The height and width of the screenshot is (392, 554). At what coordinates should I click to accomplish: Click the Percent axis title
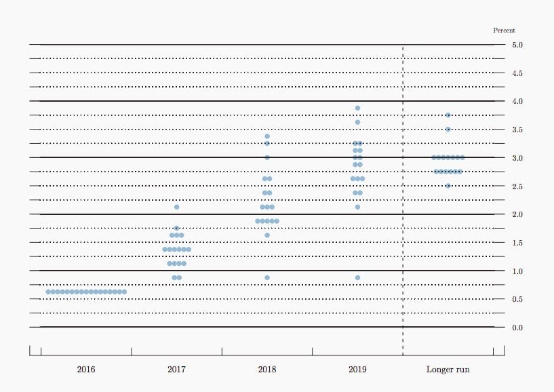click(x=504, y=31)
